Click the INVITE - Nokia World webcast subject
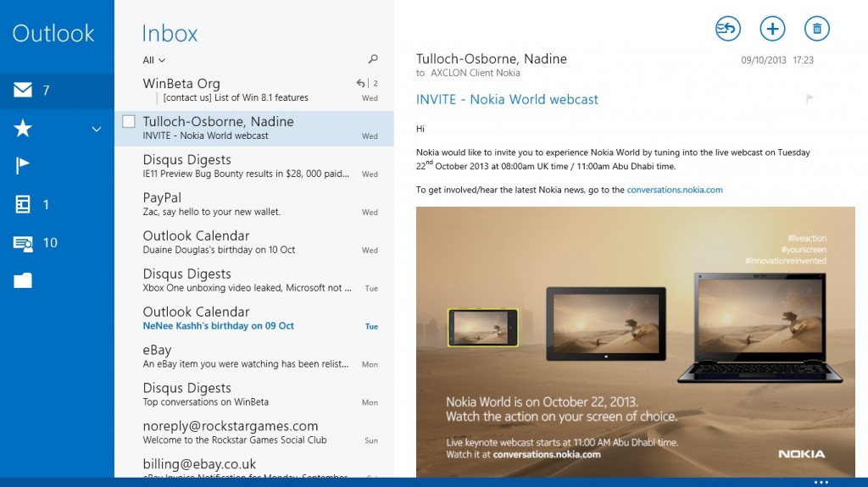868x487 pixels. pos(507,99)
